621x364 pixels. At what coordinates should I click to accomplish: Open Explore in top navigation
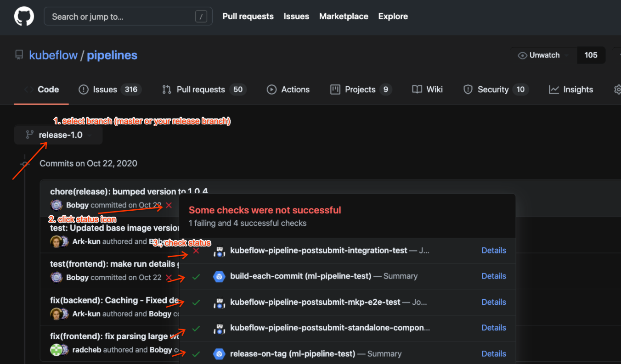tap(393, 17)
